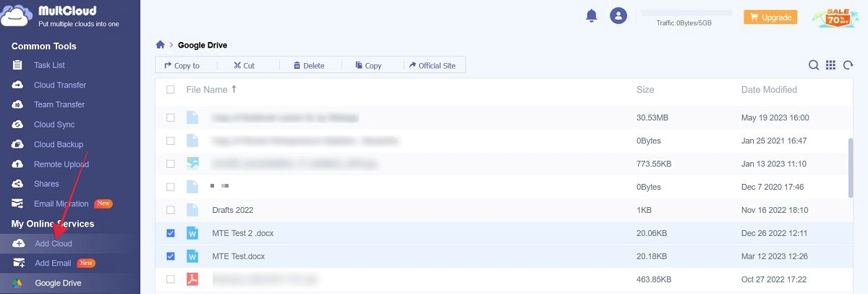Screen dimensions: 868x294
Task: Check the box for Drafts 2022
Action: (x=171, y=210)
